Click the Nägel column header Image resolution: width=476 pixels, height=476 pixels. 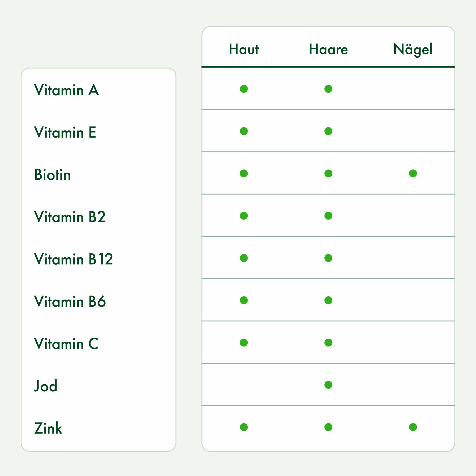click(x=413, y=49)
